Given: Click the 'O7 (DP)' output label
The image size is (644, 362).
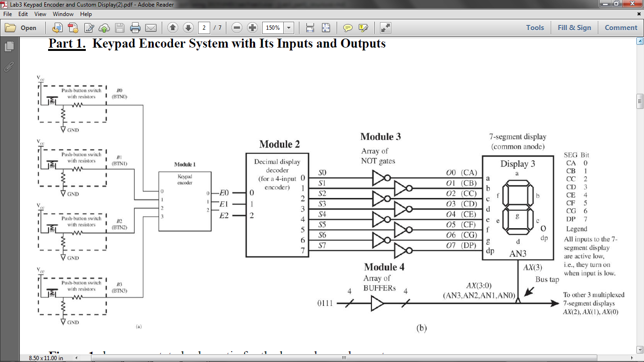Looking at the screenshot, I should coord(462,246).
